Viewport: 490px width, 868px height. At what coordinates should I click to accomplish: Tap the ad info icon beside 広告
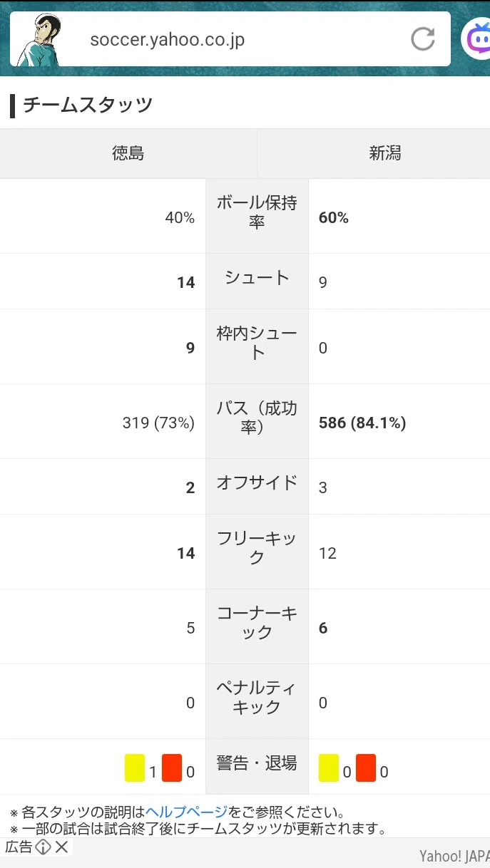[x=43, y=847]
